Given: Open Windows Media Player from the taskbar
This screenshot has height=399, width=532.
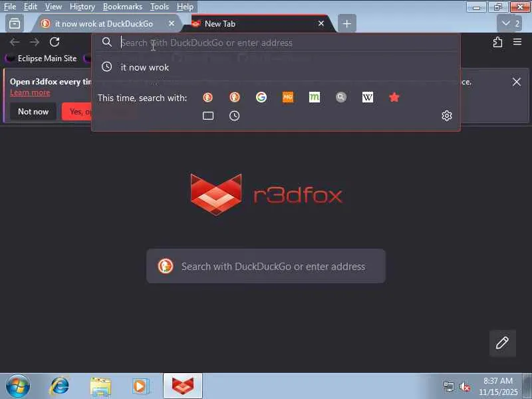Looking at the screenshot, I should [140, 386].
